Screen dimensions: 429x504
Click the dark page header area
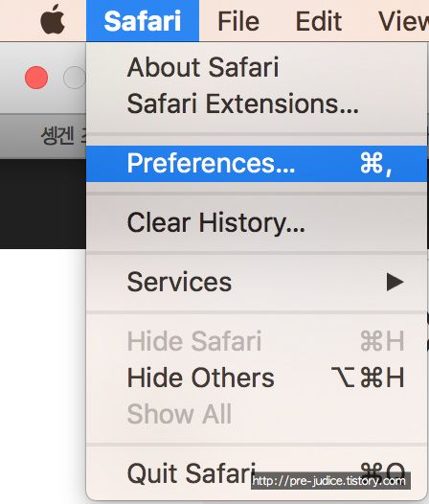43,204
